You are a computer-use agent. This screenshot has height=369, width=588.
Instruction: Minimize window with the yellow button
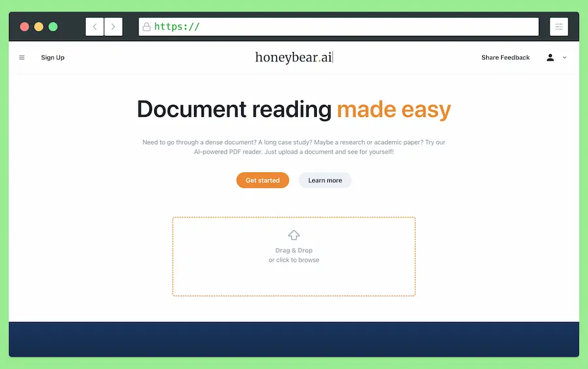[39, 27]
